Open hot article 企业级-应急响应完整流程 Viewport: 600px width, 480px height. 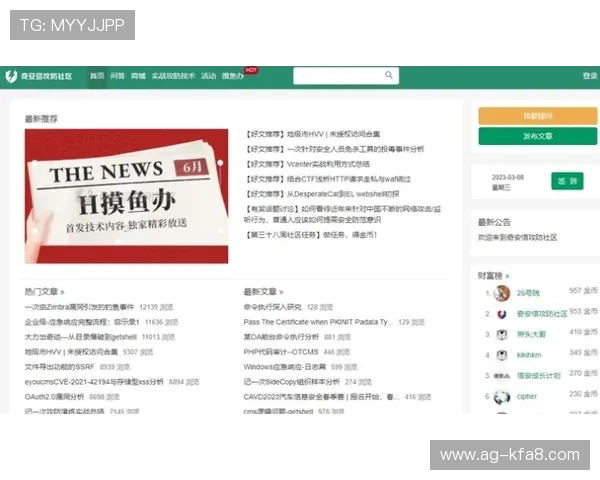pos(82,322)
